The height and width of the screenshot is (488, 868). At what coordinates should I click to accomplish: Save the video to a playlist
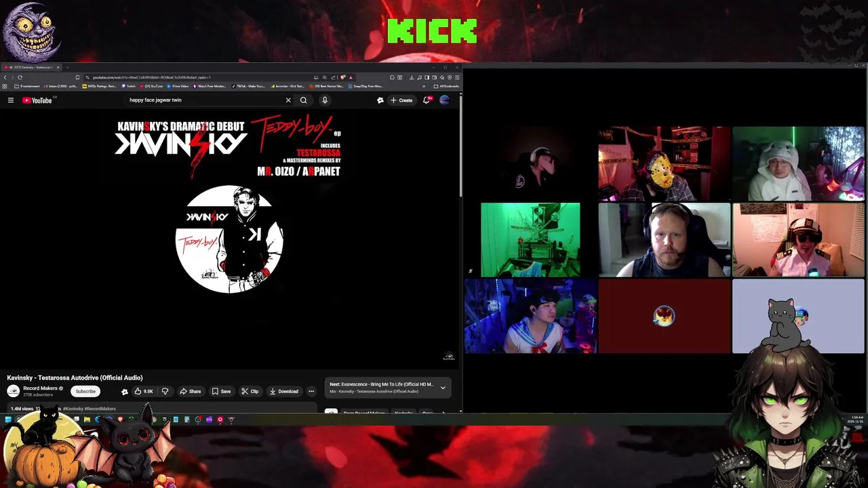[221, 391]
